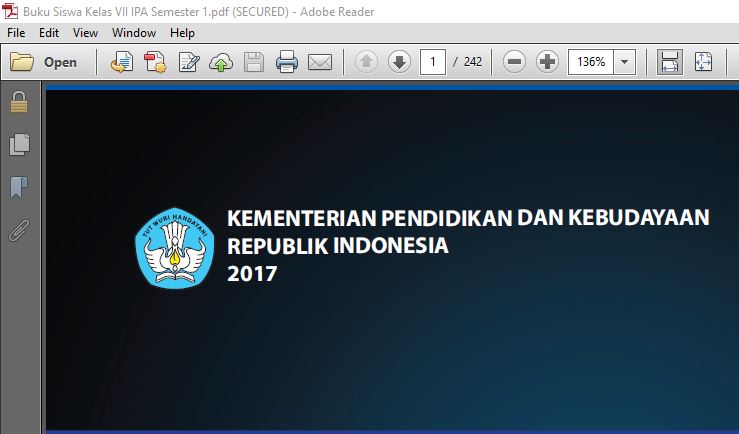The width and height of the screenshot is (739, 434).
Task: Open the Edit menu
Action: coord(49,33)
